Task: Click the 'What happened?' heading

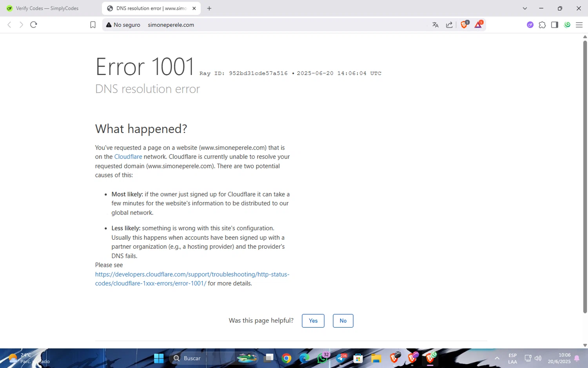Action: (141, 129)
